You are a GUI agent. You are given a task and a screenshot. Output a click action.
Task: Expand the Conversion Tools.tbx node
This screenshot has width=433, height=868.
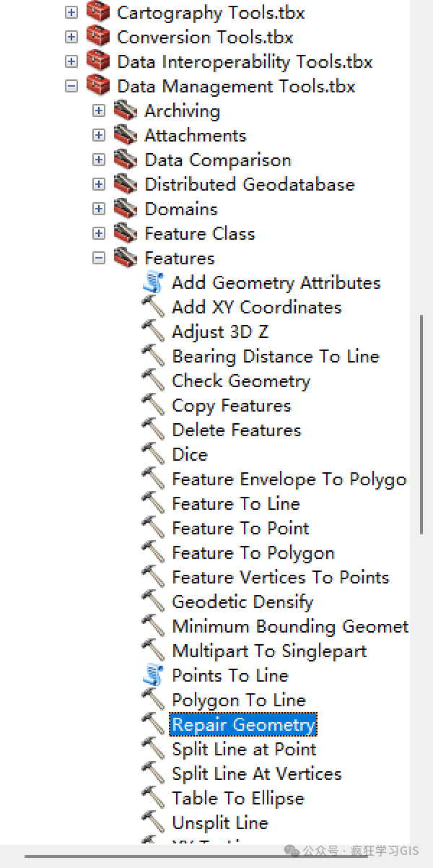point(71,37)
